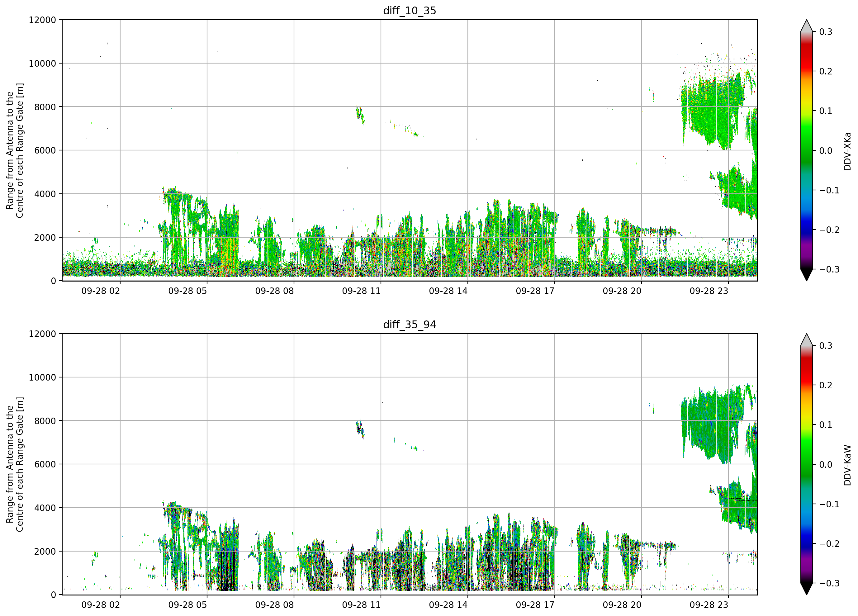Click y-tick '10000' of diff_10_35 plot
This screenshot has height=616, width=858.
pyautogui.click(x=42, y=64)
